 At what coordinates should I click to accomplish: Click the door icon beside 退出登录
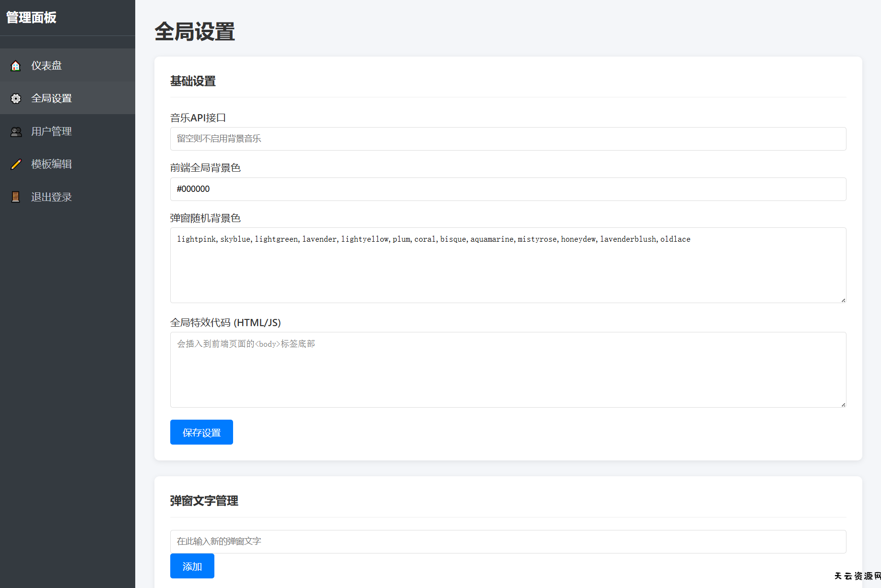16,197
